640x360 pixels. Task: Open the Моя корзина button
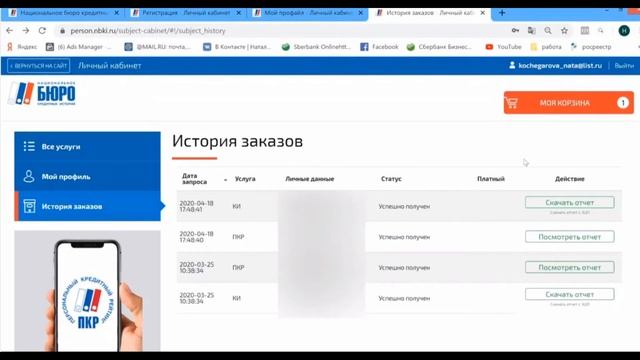[569, 102]
